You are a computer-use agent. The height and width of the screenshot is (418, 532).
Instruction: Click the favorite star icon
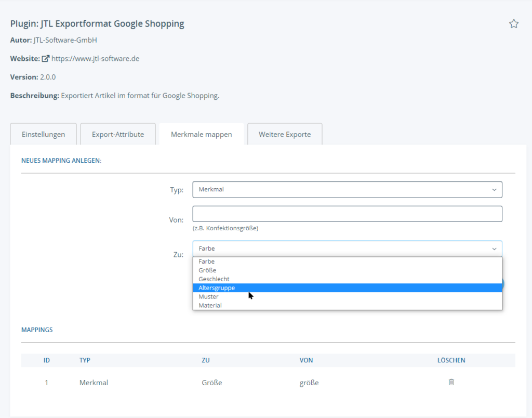point(514,24)
